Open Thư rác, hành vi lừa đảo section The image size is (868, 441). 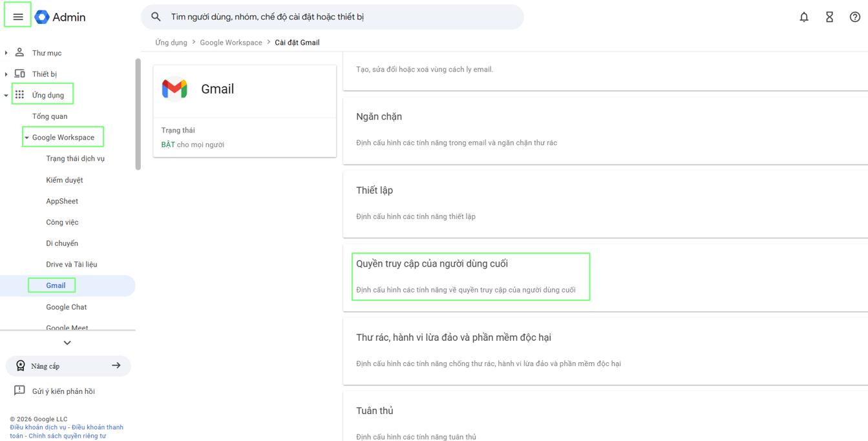pyautogui.click(x=606, y=351)
